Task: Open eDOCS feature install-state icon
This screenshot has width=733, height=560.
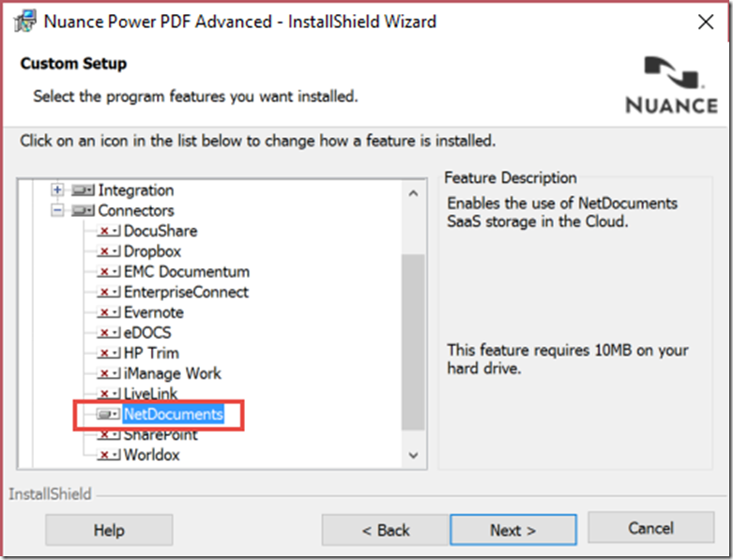Action: tap(109, 333)
